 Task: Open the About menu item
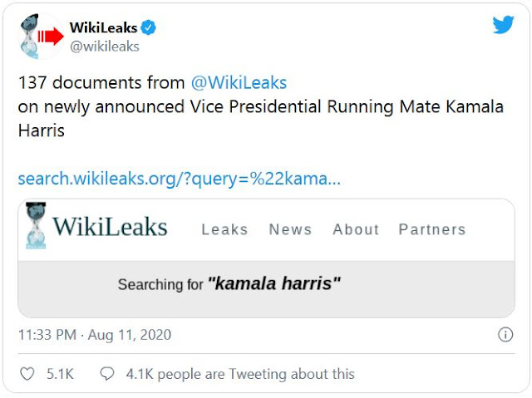[x=356, y=230]
